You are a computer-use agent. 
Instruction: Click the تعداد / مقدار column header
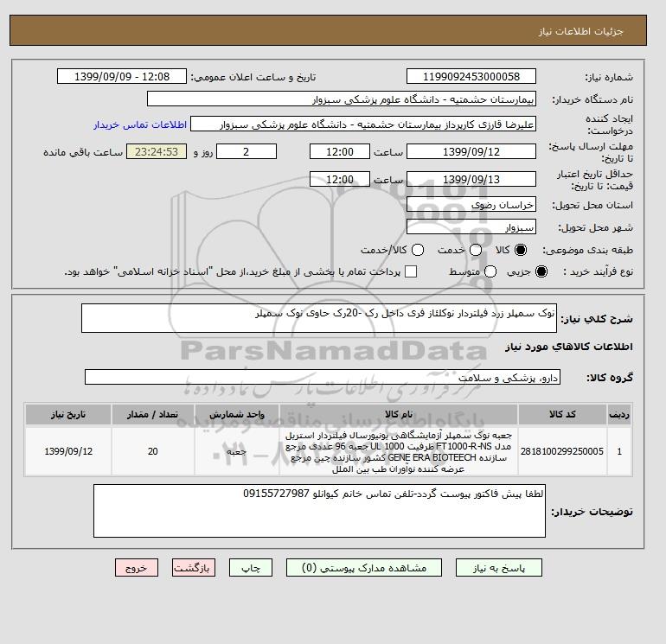click(153, 414)
